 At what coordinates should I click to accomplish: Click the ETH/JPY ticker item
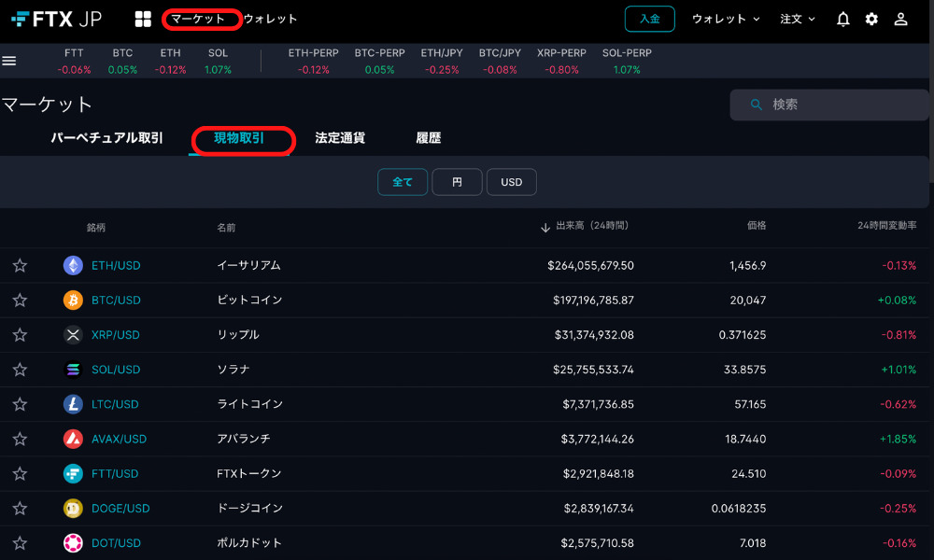pyautogui.click(x=442, y=61)
